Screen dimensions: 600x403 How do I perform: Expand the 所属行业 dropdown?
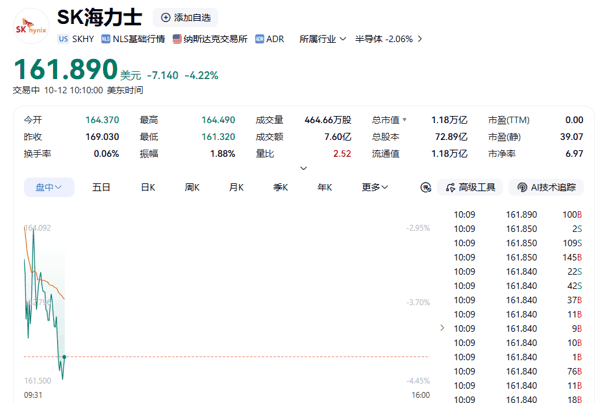[x=323, y=39]
